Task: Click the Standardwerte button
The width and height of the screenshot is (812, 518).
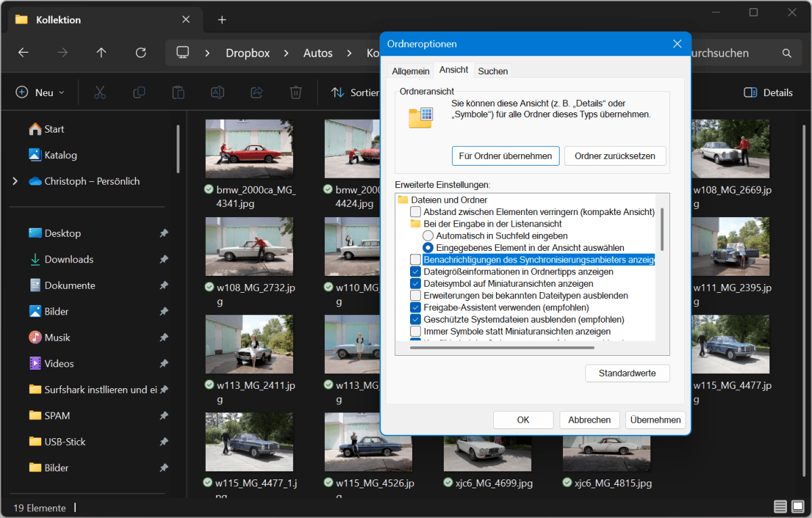Action: tap(627, 373)
